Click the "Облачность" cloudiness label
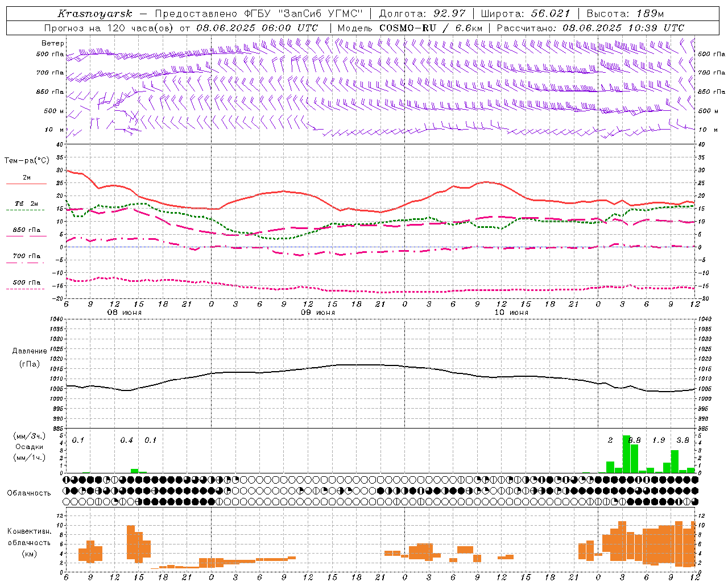The width and height of the screenshot is (728, 582). [x=29, y=493]
